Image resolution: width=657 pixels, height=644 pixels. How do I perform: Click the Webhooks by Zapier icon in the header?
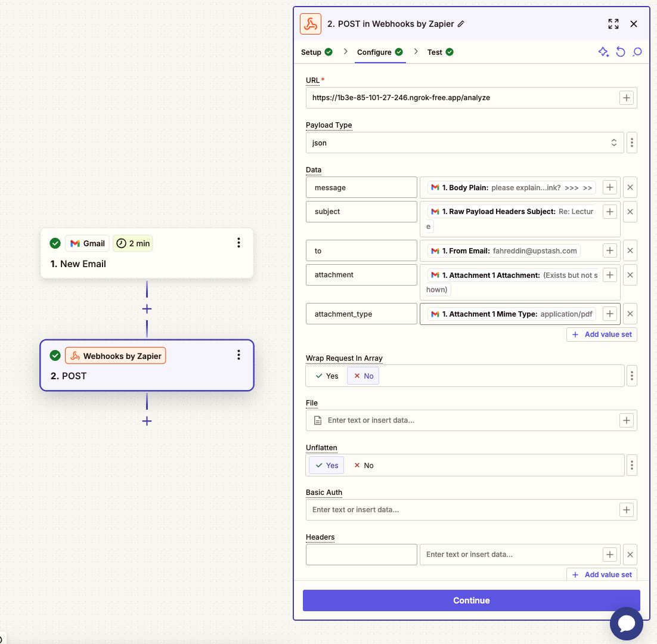point(310,24)
